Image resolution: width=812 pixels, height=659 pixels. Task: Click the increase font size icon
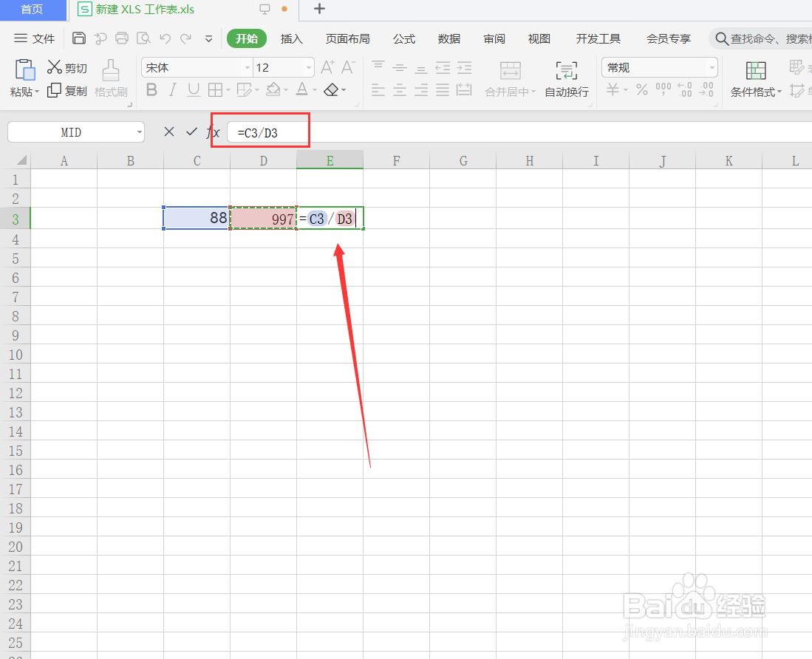327,66
